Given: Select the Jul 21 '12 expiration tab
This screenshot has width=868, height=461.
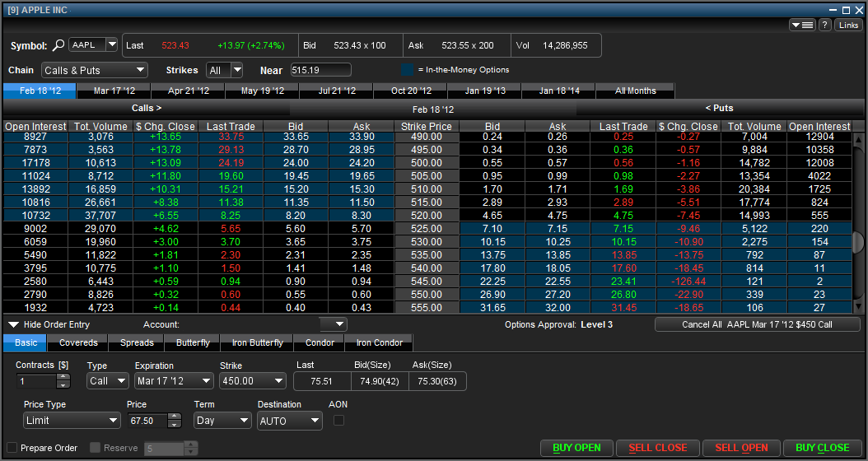Looking at the screenshot, I should (337, 91).
